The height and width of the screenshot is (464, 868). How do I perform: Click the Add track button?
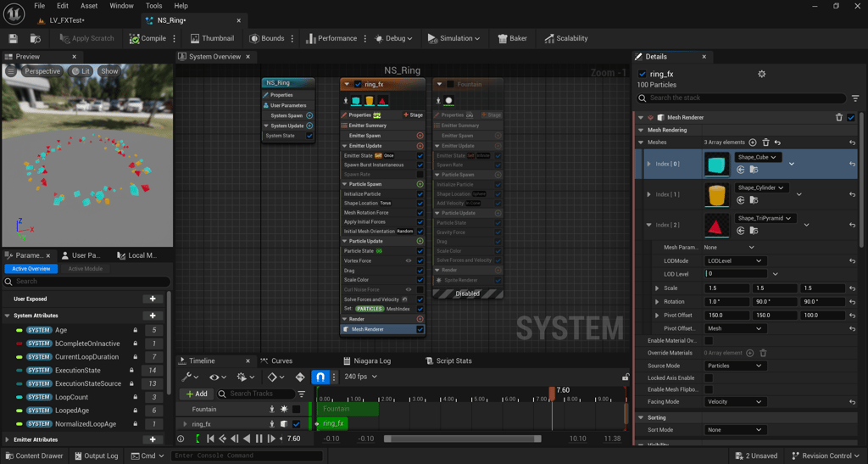(x=196, y=394)
